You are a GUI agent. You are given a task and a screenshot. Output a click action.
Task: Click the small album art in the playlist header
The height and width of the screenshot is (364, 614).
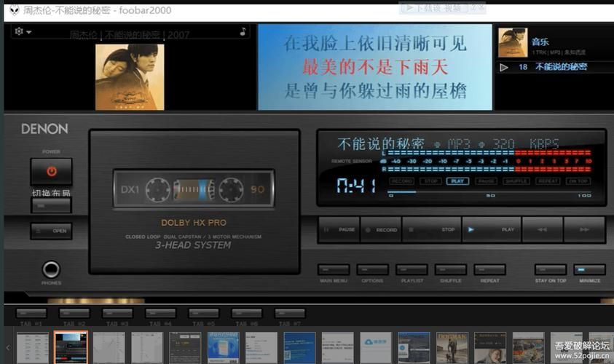[x=513, y=42]
